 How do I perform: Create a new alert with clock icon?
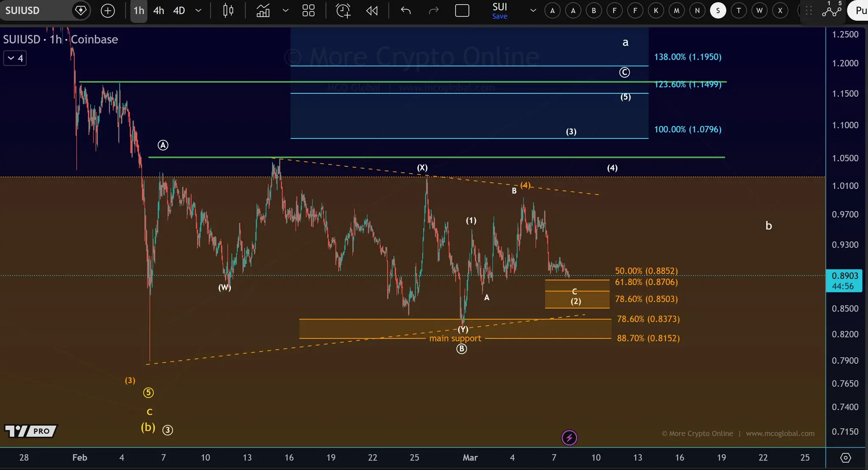pyautogui.click(x=343, y=11)
